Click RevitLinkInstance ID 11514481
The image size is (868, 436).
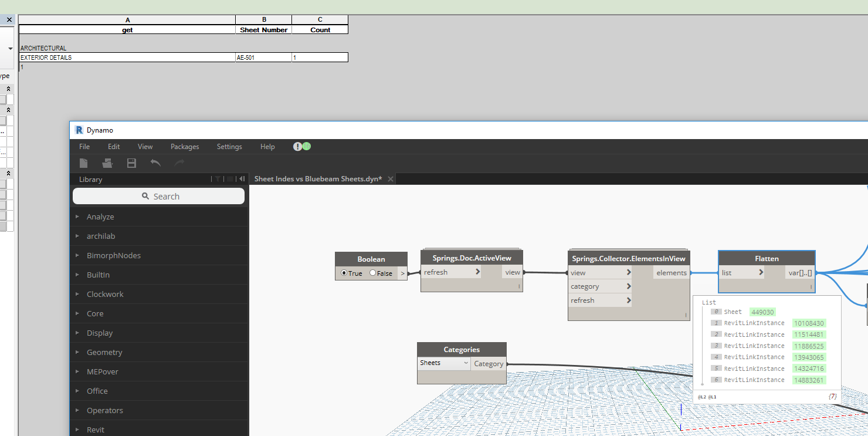(x=809, y=334)
